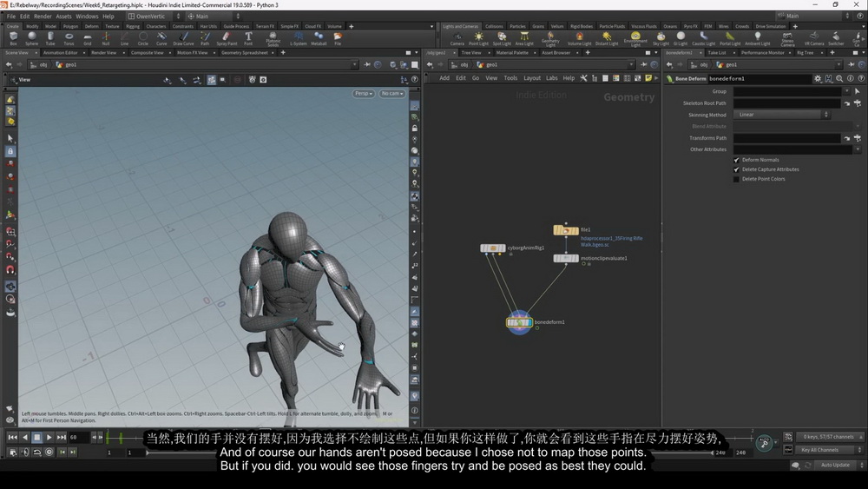The width and height of the screenshot is (868, 489).
Task: Click the current frame field showing 60
Action: tap(79, 438)
